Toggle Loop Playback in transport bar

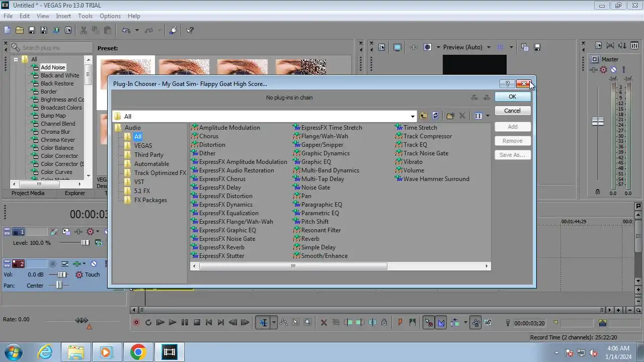pos(148,322)
